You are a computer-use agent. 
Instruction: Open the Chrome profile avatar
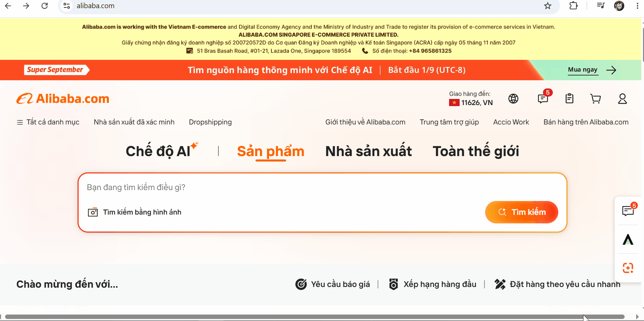[619, 6]
